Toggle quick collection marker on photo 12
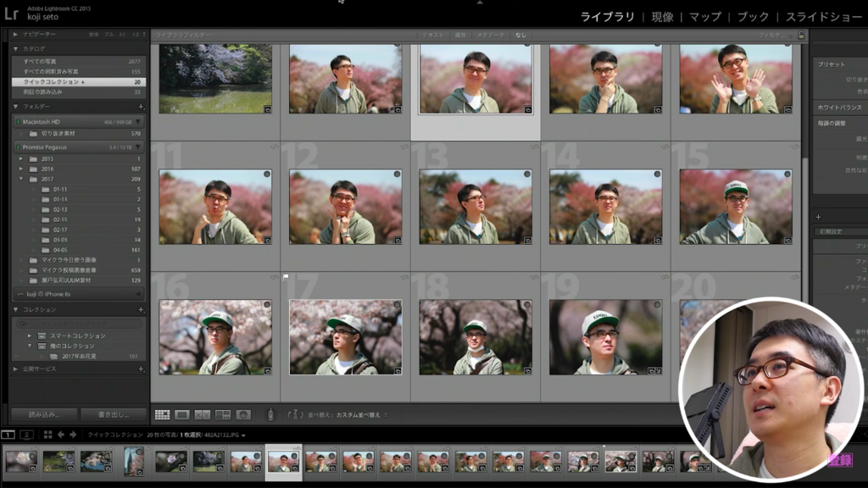This screenshot has width=868, height=488. tap(397, 175)
